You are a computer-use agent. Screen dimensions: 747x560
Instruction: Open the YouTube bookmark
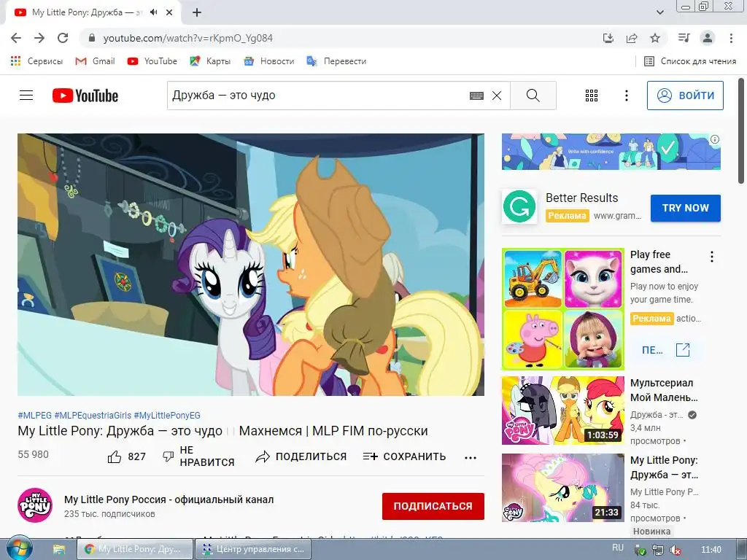(x=152, y=61)
